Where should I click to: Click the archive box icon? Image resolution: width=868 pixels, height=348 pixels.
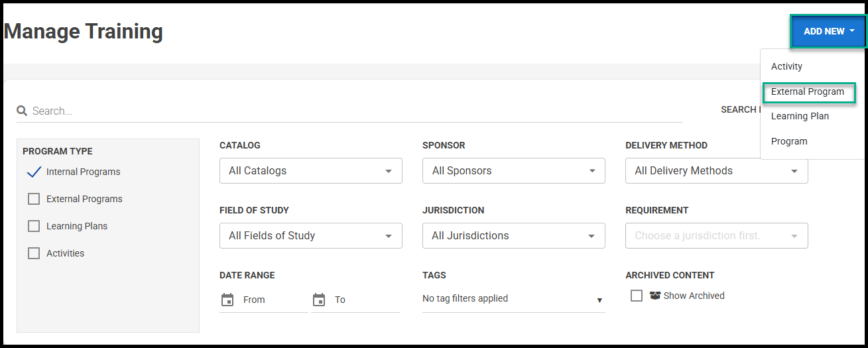(x=655, y=296)
